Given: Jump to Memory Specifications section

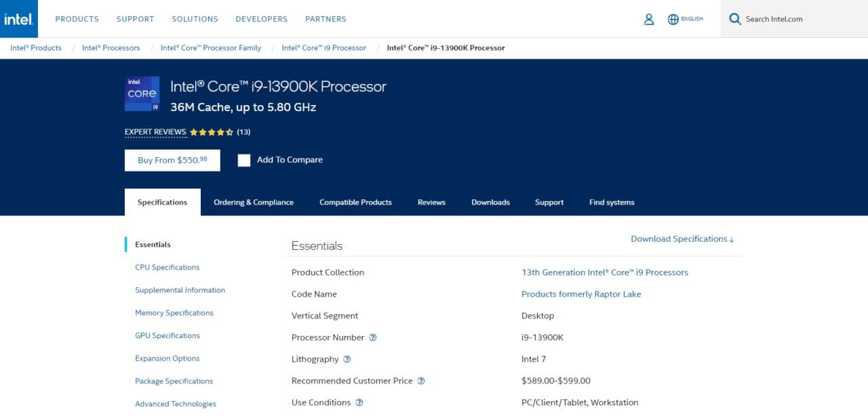Looking at the screenshot, I should point(174,313).
